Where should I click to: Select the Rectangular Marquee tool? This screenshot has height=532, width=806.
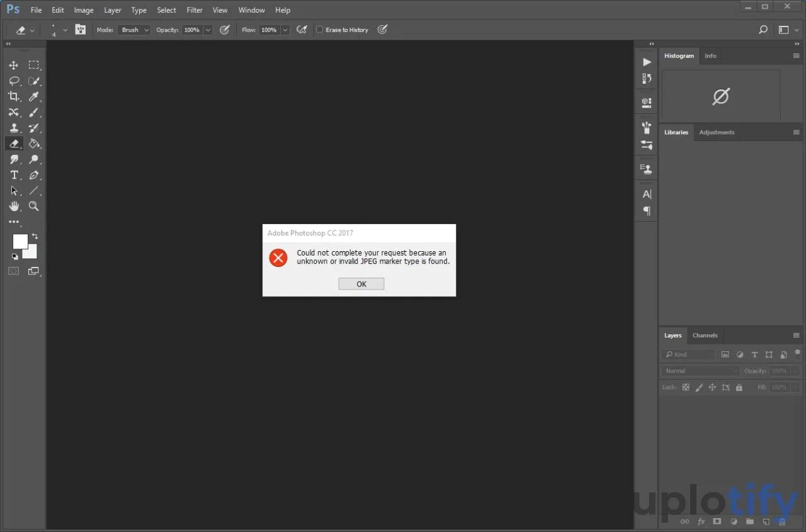[34, 65]
